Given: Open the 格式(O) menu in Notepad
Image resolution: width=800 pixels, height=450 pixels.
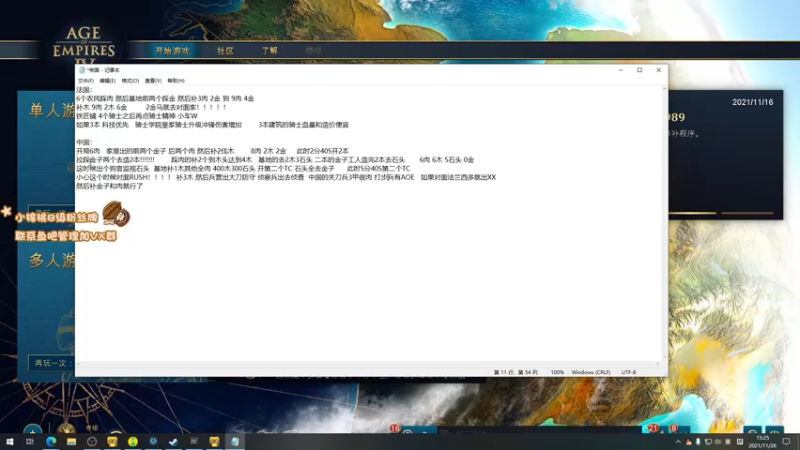Looking at the screenshot, I should 130,81.
